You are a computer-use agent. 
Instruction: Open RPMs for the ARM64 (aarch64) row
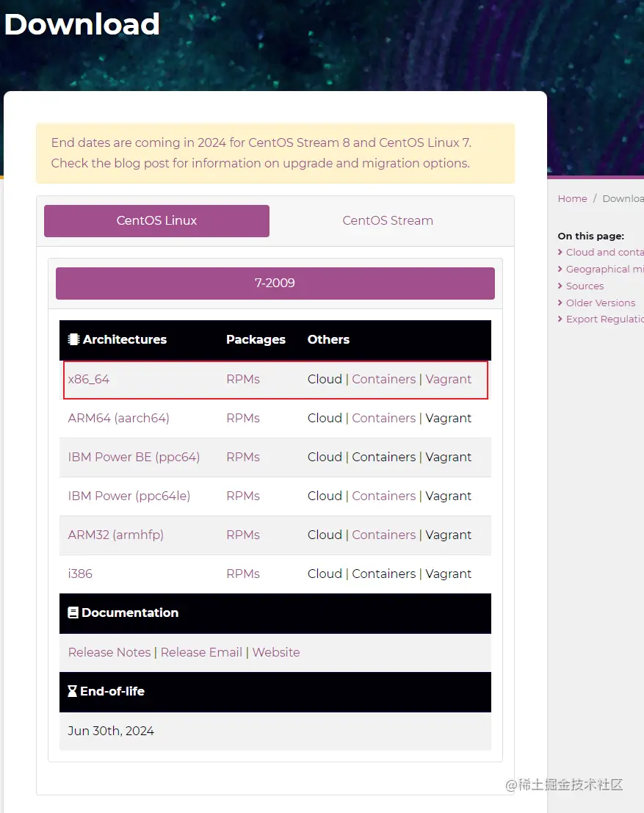[242, 419]
